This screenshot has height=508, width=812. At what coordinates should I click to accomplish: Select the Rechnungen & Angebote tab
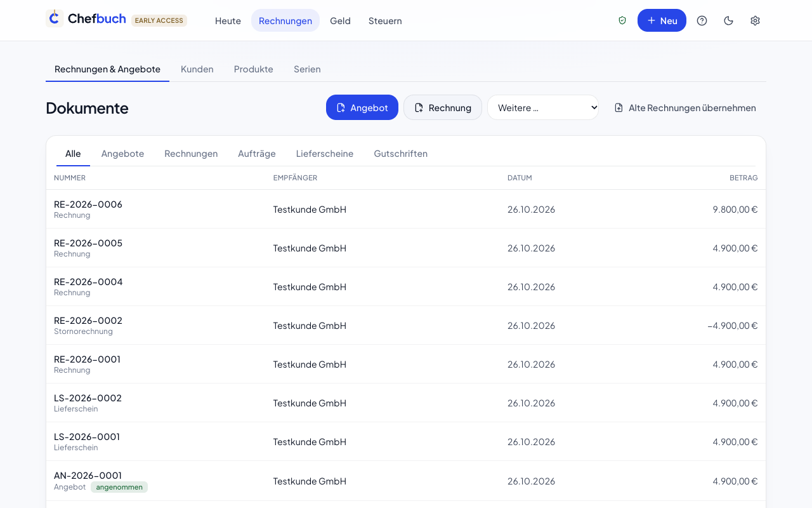tap(107, 69)
